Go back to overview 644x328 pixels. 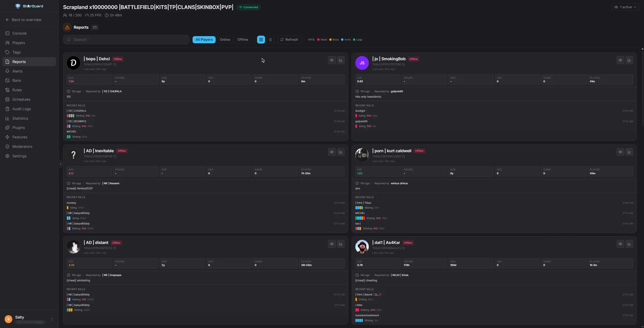pyautogui.click(x=24, y=19)
